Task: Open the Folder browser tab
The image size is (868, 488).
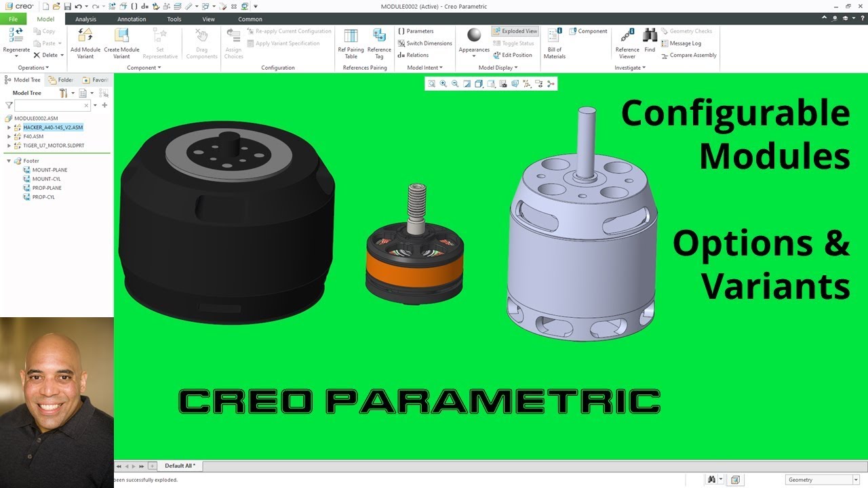Action: pyautogui.click(x=61, y=80)
